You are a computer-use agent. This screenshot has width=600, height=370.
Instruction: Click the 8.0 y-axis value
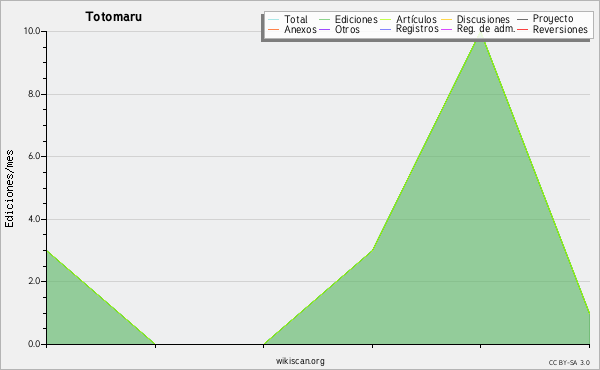click(34, 94)
